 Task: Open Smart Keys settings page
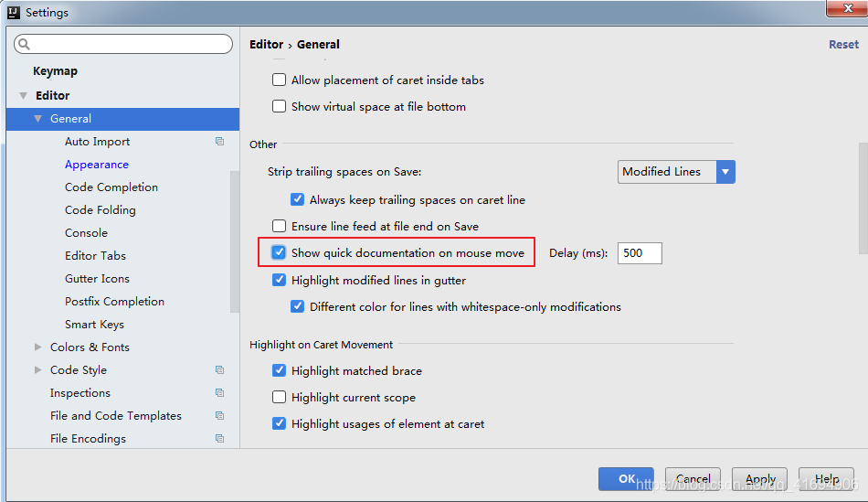[94, 324]
